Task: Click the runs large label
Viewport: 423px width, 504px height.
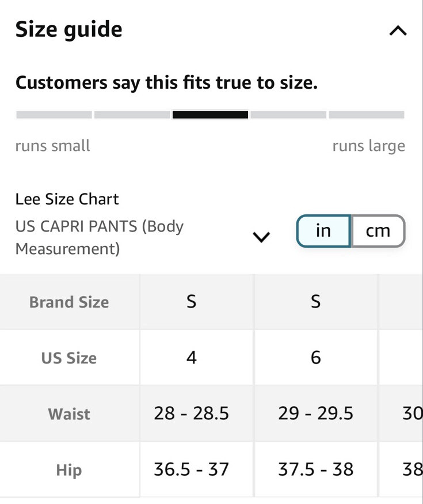Action: tap(369, 146)
